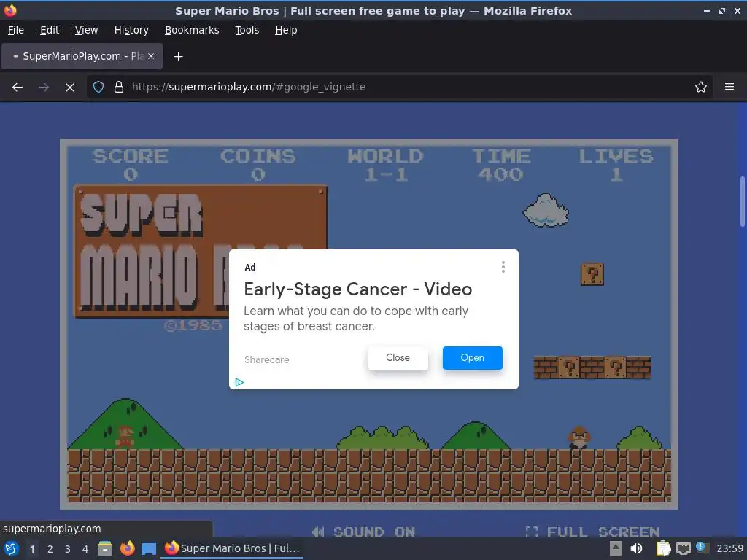Open the Firefox hamburger application menu
Image resolution: width=747 pixels, height=560 pixels.
(x=729, y=87)
